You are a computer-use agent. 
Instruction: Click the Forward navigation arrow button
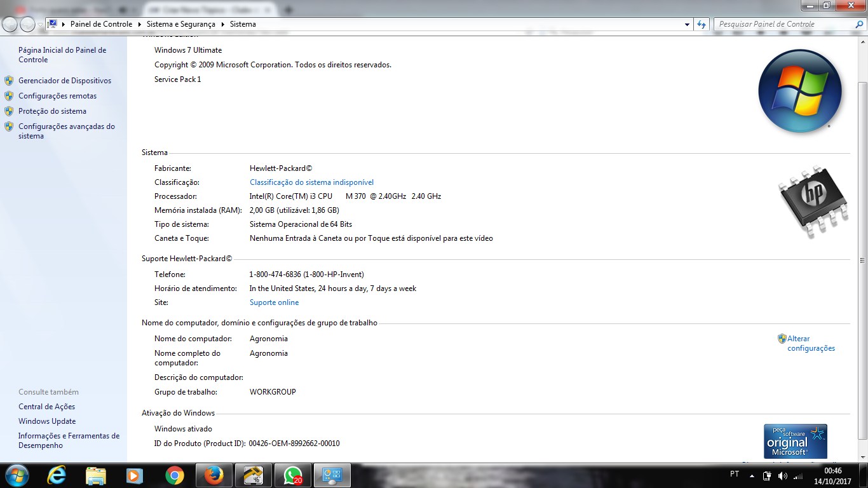pos(28,24)
